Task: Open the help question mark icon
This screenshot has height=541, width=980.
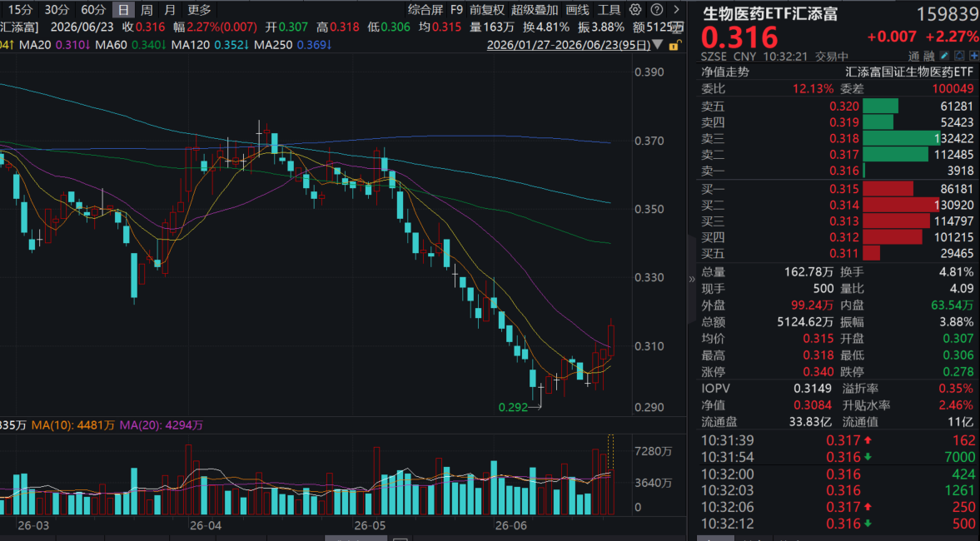Action: [x=656, y=9]
